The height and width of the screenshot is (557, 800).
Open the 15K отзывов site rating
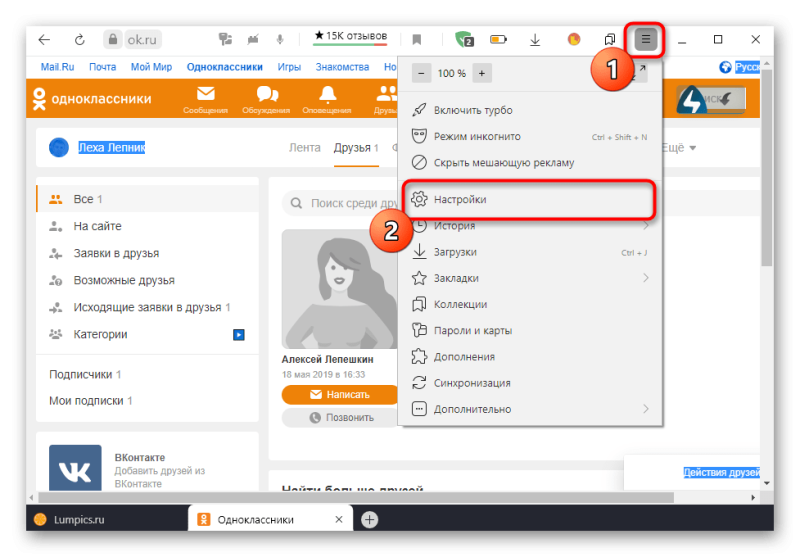tap(351, 37)
